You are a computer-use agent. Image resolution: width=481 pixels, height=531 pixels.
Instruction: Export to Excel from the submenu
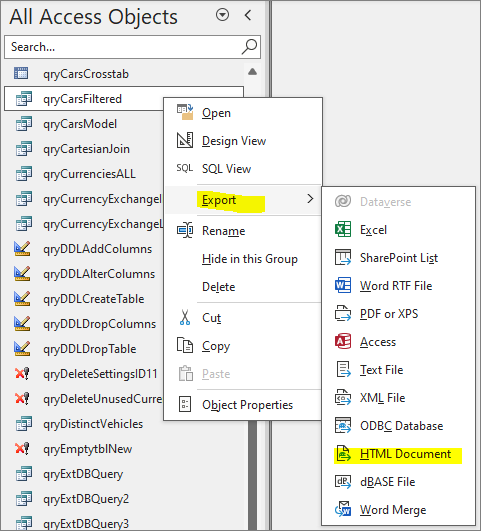(398, 230)
